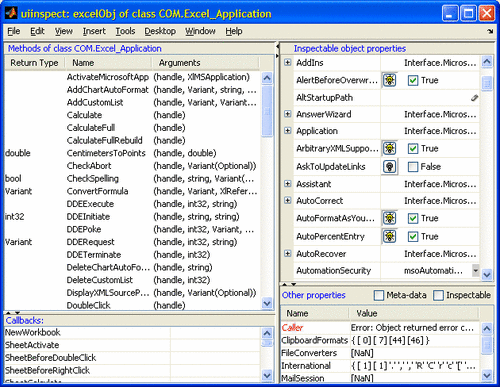
Task: Click the dim bulb icon beside AskToUpdateLinks
Action: pos(389,167)
